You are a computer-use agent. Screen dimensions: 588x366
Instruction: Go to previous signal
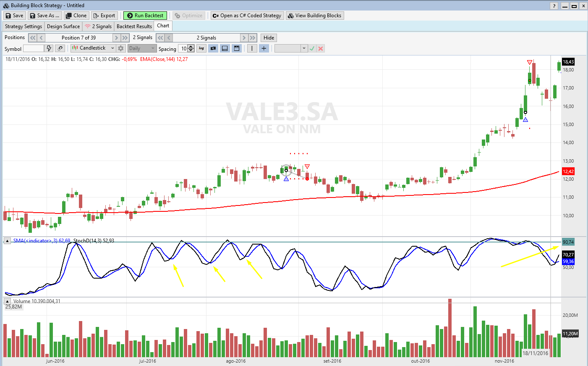tap(169, 38)
